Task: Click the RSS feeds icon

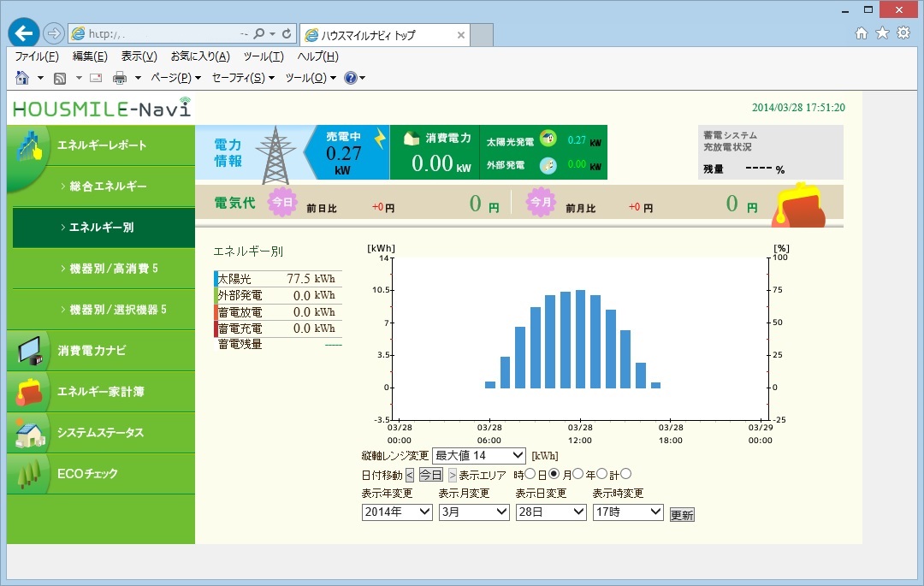Action: pyautogui.click(x=60, y=78)
